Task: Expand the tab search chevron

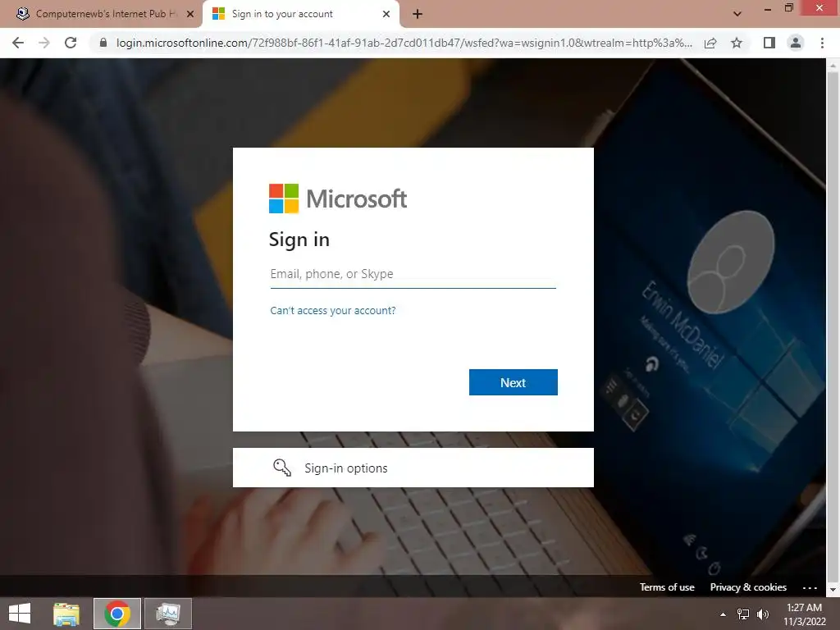Action: 737,14
